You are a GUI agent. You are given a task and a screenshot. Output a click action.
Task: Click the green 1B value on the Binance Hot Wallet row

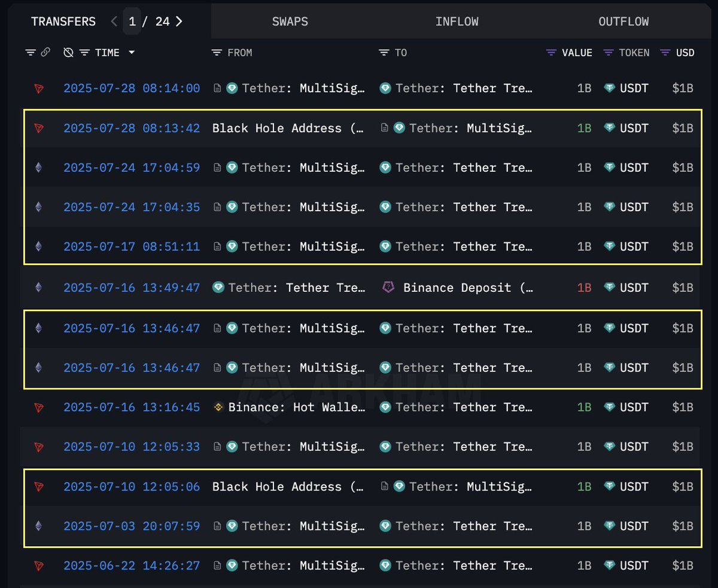click(584, 407)
